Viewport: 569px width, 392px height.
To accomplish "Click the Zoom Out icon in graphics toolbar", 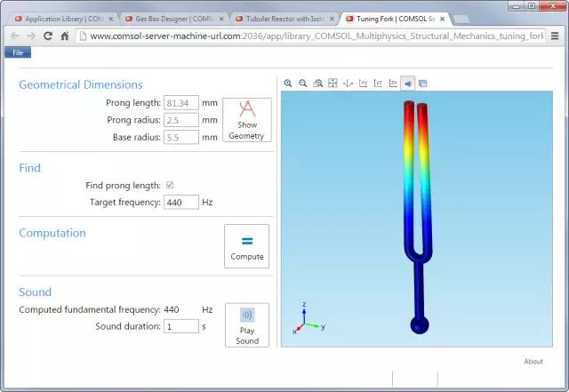I will (x=303, y=84).
